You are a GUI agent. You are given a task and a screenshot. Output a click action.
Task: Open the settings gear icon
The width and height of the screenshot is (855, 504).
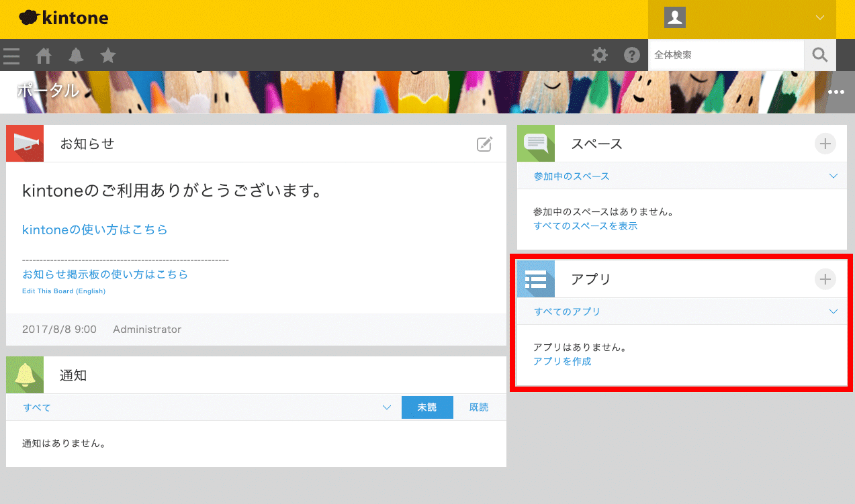click(600, 55)
